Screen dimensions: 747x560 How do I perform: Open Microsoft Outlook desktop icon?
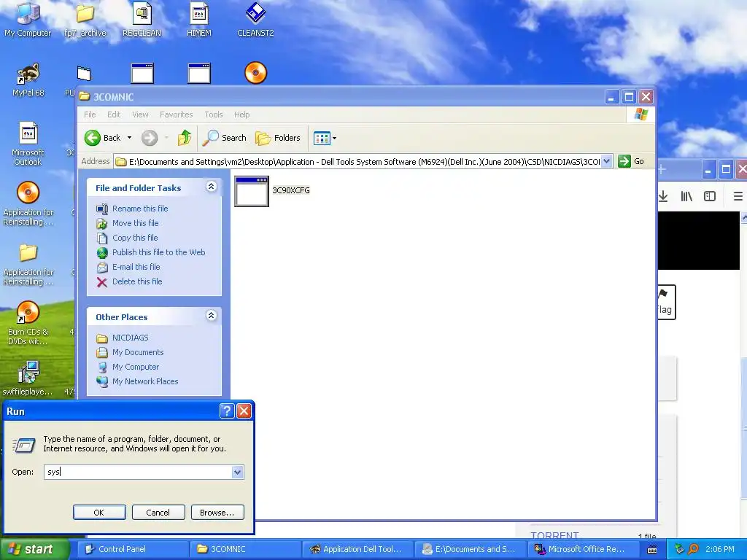28,144
